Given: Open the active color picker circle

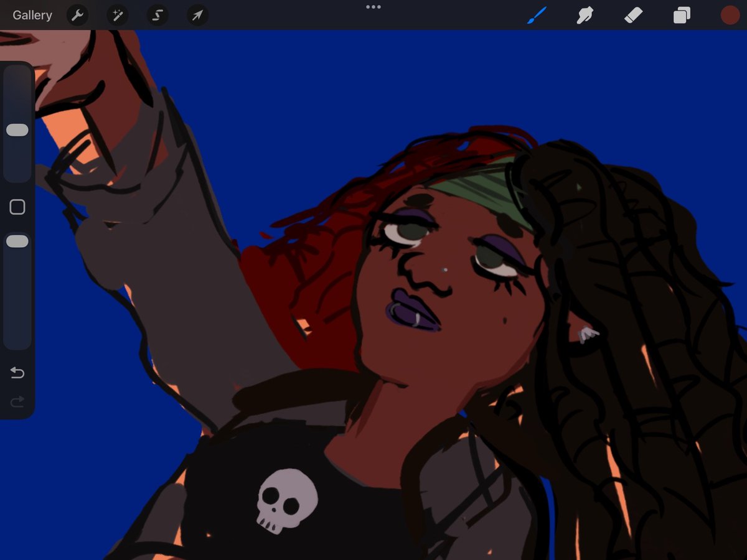Looking at the screenshot, I should coord(730,15).
